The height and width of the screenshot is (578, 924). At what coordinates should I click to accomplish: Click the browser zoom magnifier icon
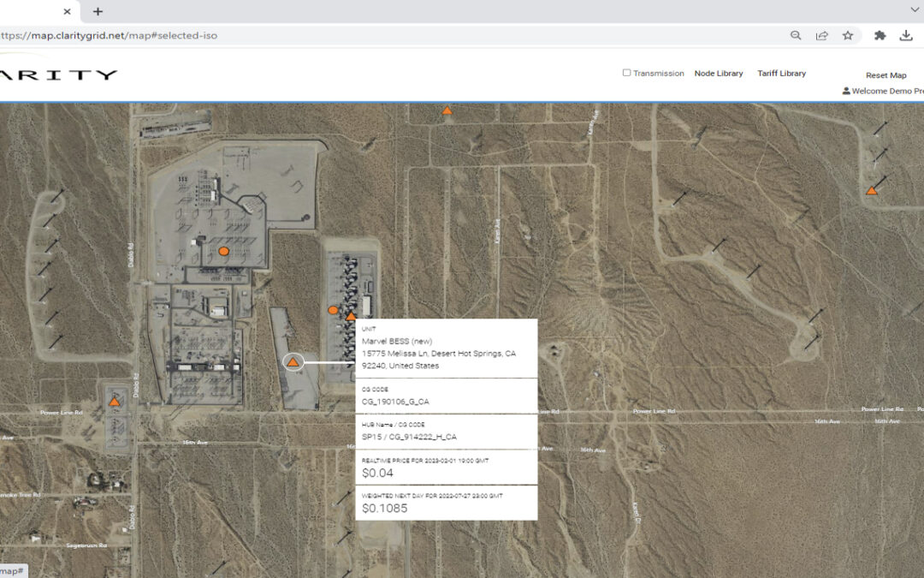796,35
